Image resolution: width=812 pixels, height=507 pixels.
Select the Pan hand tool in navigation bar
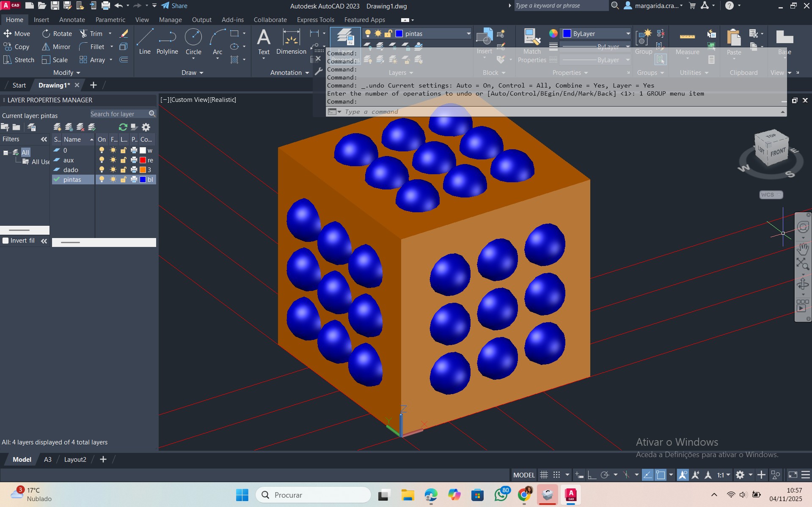point(803,249)
